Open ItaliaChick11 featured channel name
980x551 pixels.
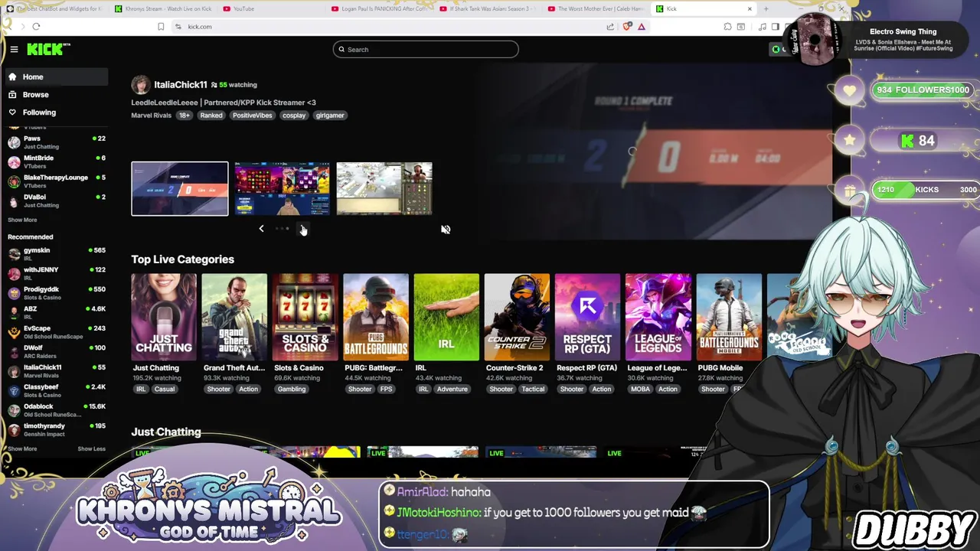181,84
